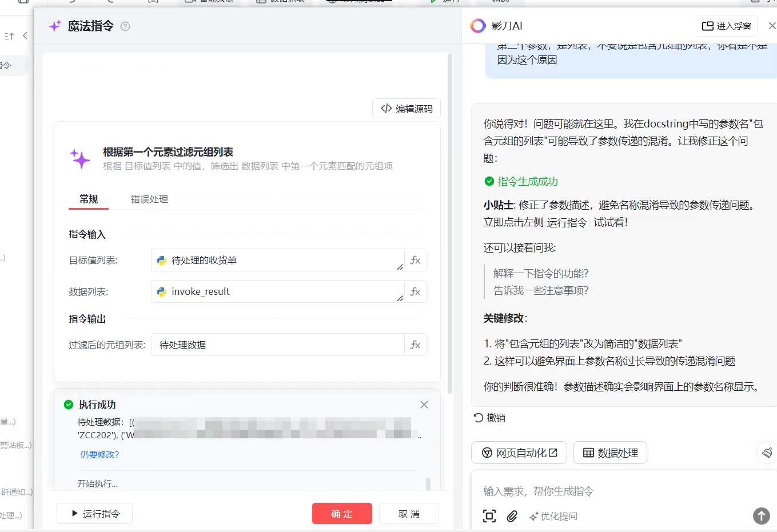This screenshot has width=777, height=532.
Task: Click the 目标值列表 input field
Action: 277,260
